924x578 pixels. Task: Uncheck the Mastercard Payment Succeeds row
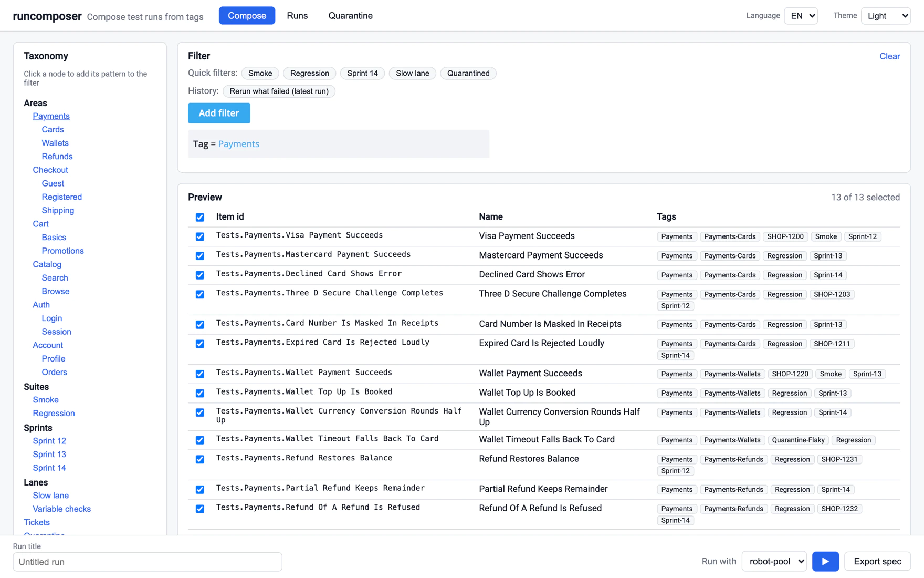pos(200,256)
